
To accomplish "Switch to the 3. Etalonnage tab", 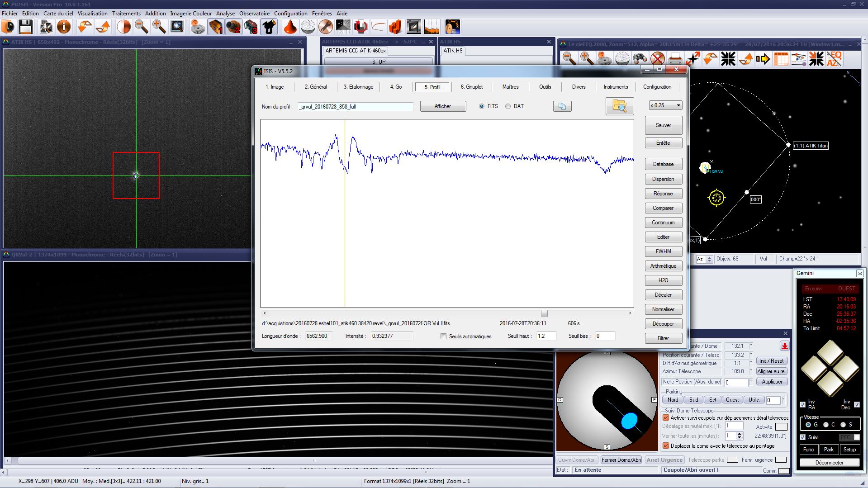I will click(358, 87).
